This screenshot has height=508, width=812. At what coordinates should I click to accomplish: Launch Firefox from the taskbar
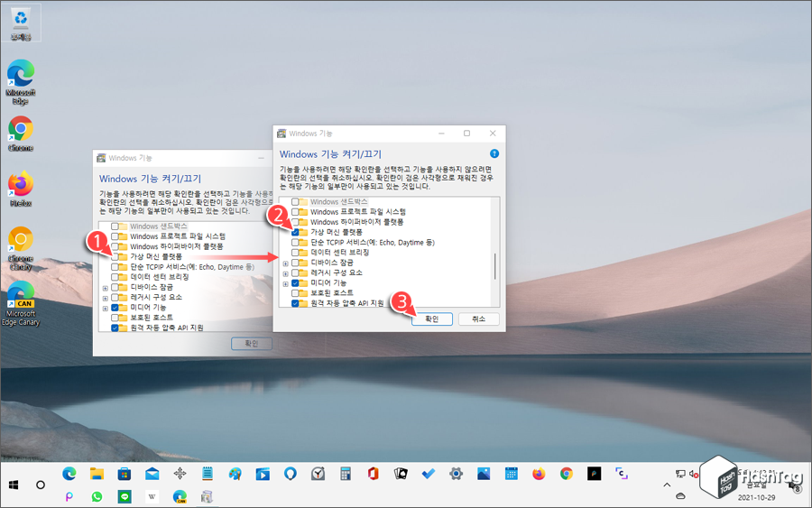point(540,474)
